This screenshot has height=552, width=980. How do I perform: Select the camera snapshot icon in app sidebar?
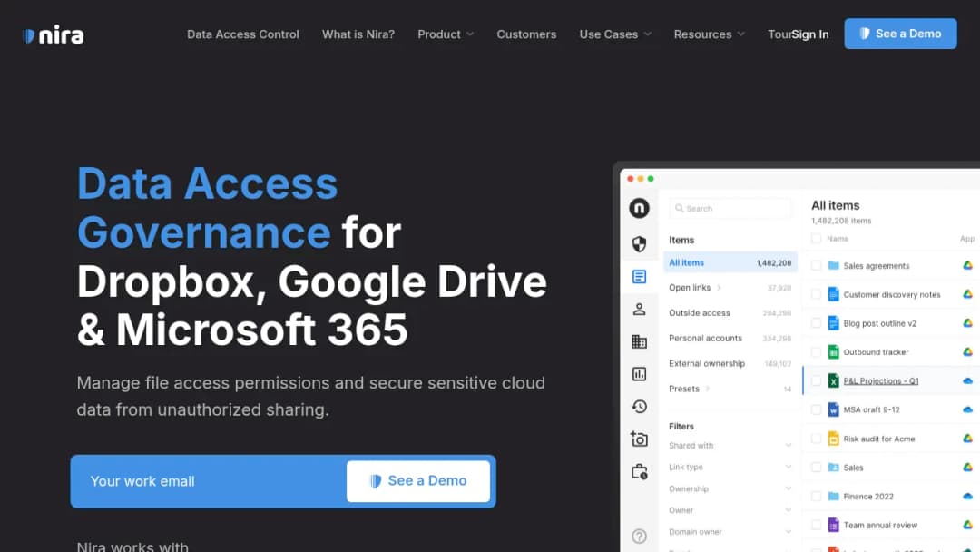point(639,439)
